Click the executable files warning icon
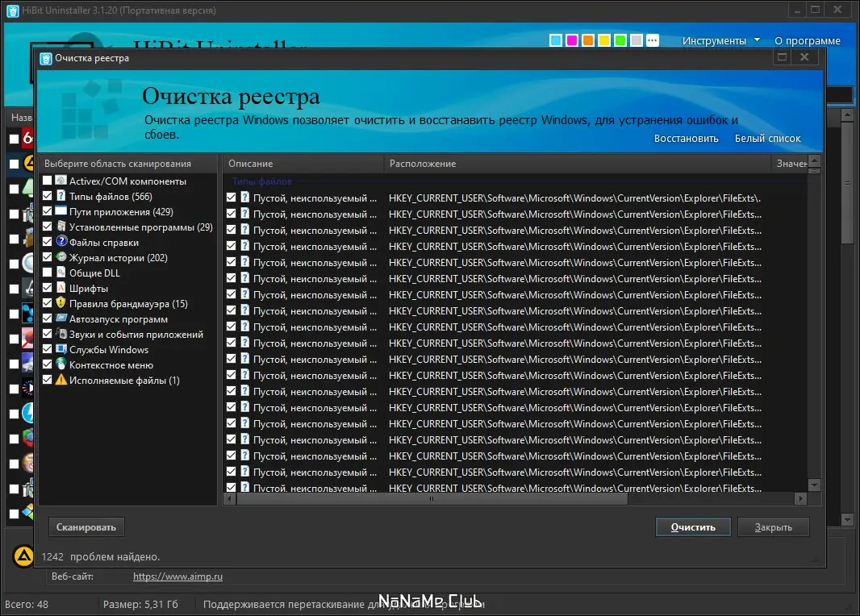 pos(61,380)
